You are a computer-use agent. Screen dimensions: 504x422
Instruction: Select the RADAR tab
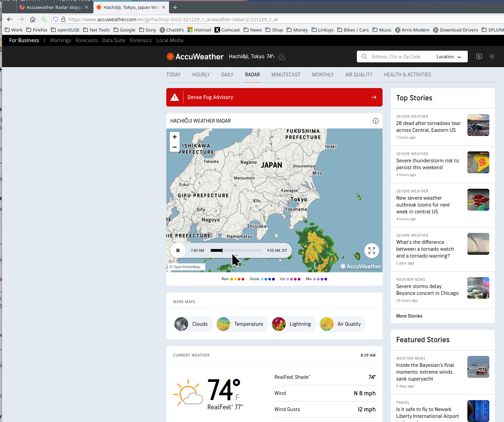(x=253, y=75)
